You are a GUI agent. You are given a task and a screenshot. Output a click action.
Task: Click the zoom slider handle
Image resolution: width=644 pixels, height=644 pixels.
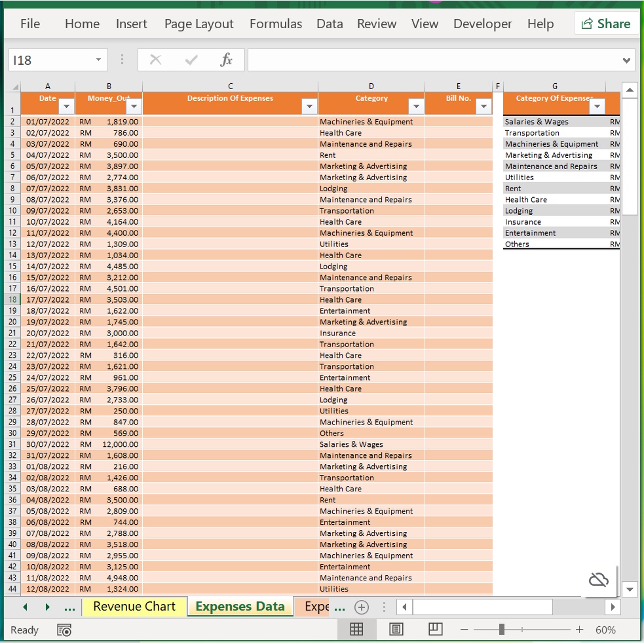501,630
